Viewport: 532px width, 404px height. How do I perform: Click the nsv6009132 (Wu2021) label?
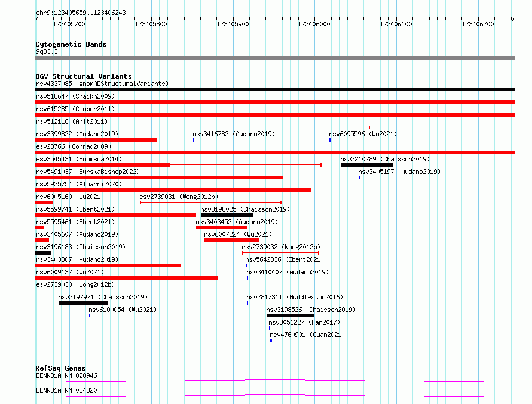point(70,272)
